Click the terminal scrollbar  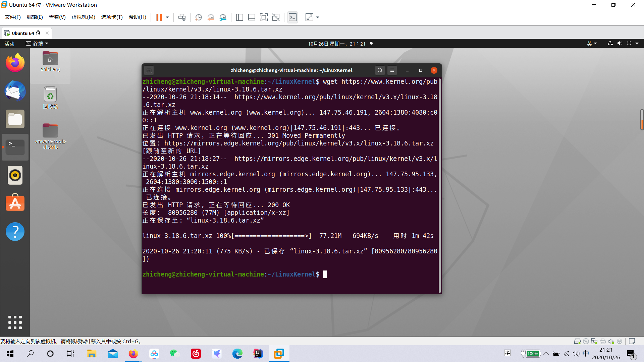point(439,186)
